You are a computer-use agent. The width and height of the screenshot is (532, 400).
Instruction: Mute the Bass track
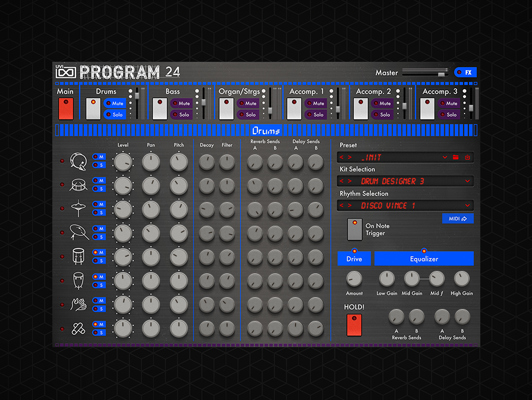tap(181, 103)
